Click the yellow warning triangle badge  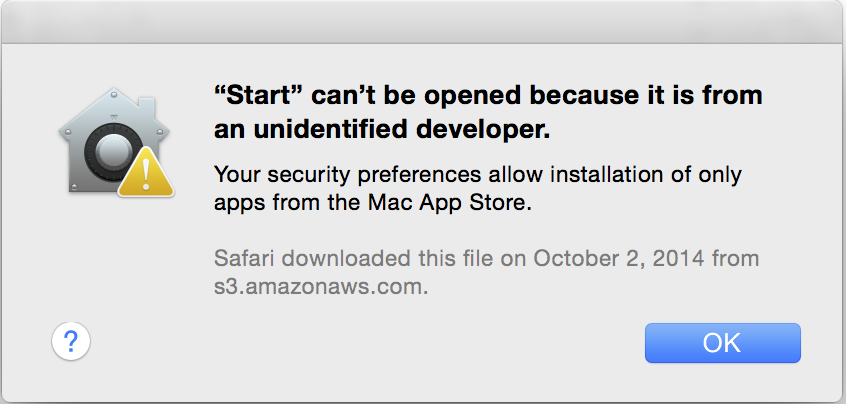tap(146, 172)
